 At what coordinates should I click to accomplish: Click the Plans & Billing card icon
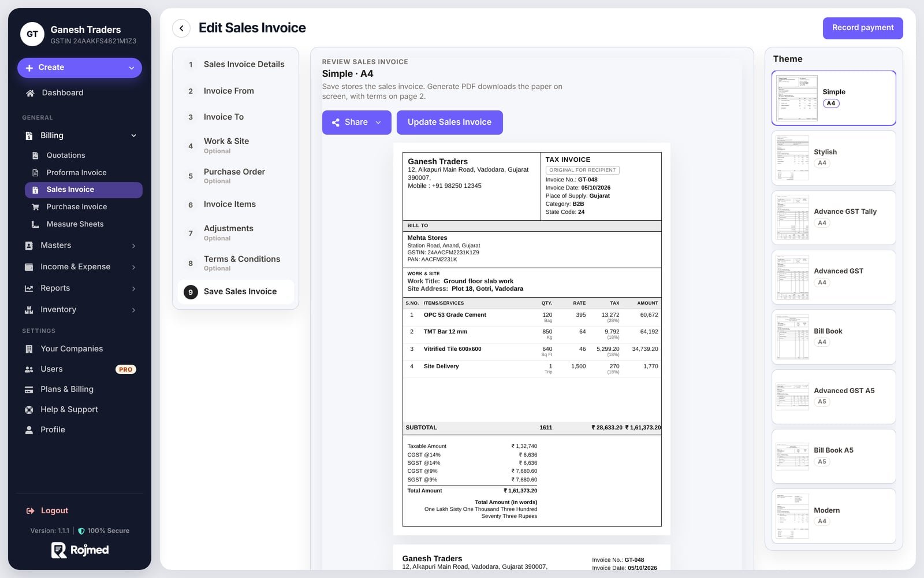tap(29, 390)
